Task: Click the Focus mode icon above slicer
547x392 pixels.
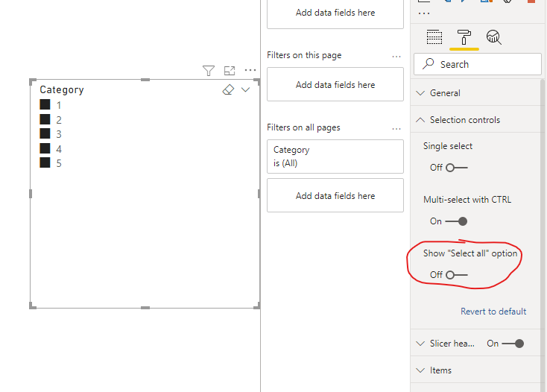Action: tap(230, 71)
